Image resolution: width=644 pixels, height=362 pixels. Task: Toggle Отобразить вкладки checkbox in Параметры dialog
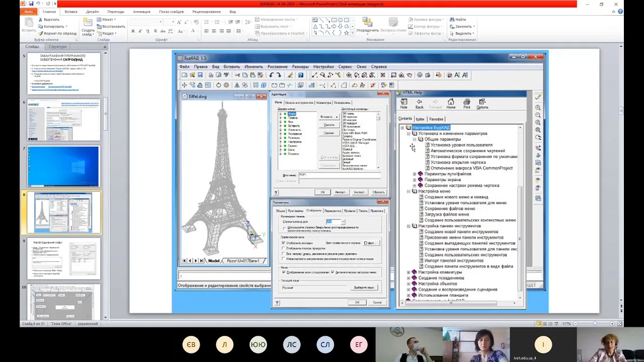pyautogui.click(x=283, y=243)
